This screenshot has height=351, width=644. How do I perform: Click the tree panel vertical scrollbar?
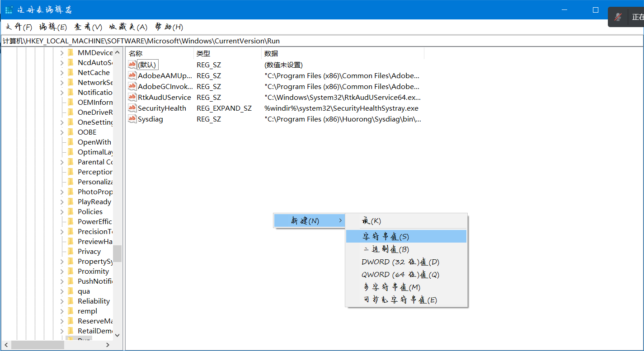click(x=117, y=253)
